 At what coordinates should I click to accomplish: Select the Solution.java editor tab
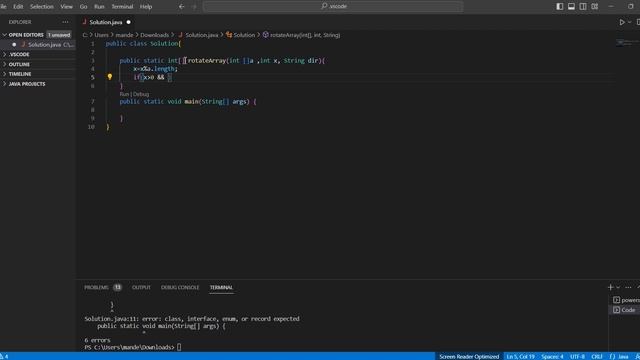(x=106, y=22)
